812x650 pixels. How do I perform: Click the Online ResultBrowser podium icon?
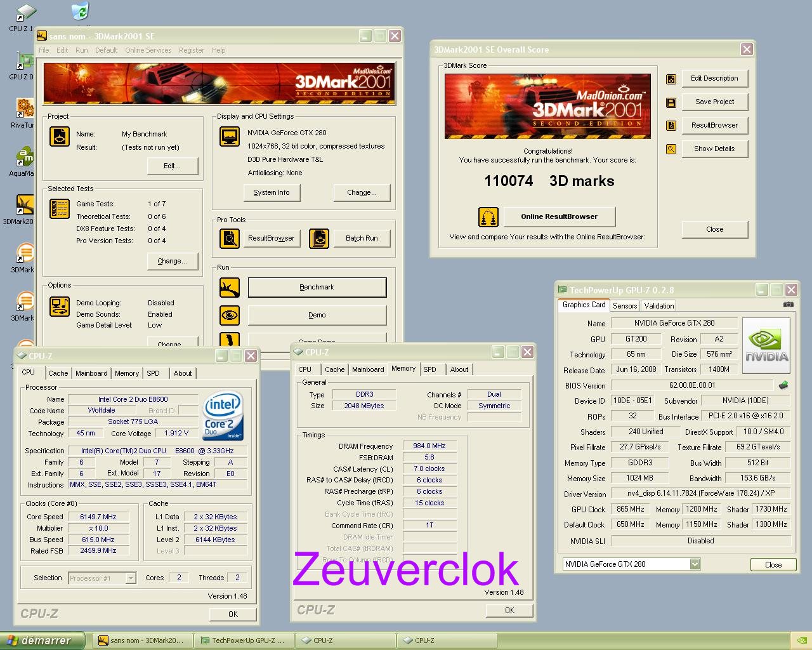pyautogui.click(x=488, y=217)
